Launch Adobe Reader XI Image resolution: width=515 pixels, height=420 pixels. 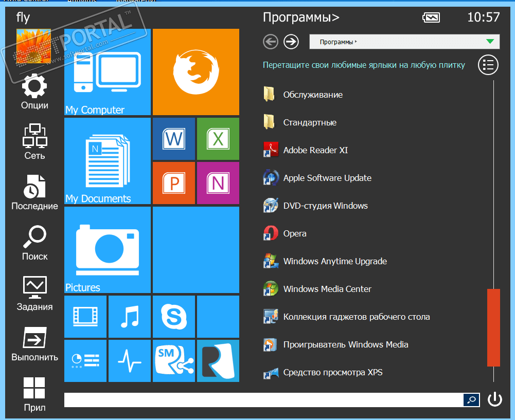pyautogui.click(x=306, y=150)
